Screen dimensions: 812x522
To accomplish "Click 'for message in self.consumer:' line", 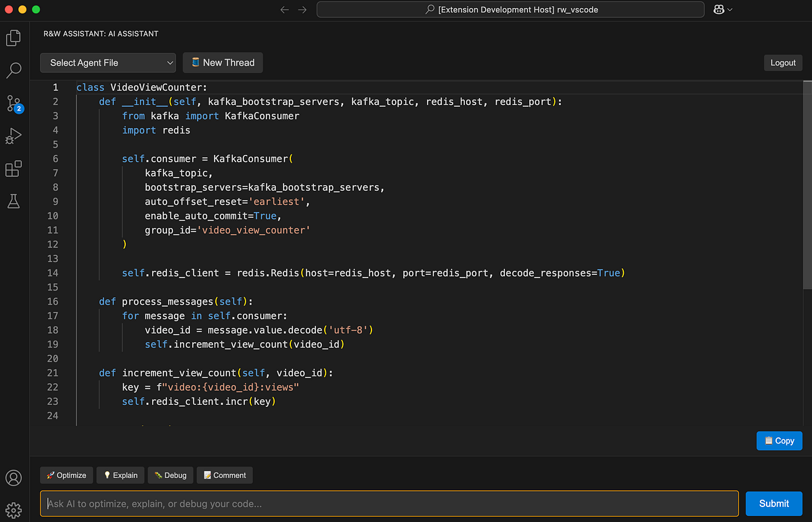I will point(204,316).
